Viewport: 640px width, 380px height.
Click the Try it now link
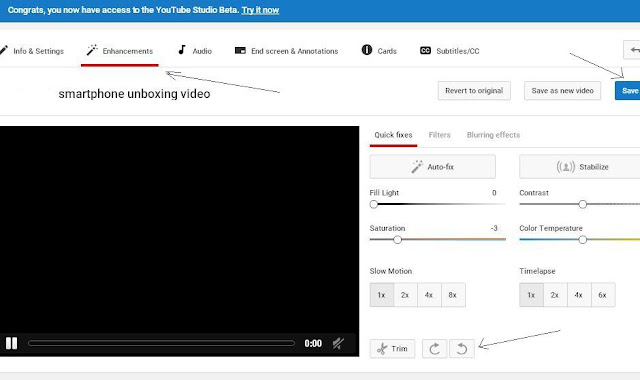[x=260, y=10]
